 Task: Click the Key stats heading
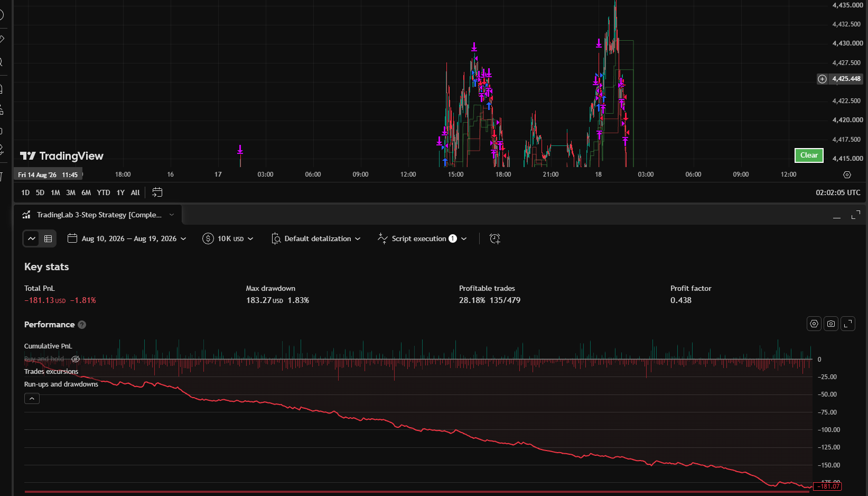pyautogui.click(x=46, y=267)
